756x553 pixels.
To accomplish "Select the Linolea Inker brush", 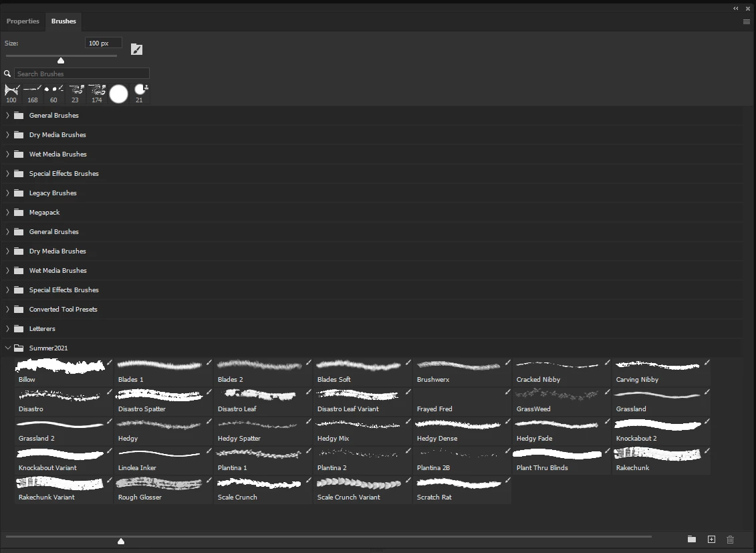I will click(x=163, y=459).
